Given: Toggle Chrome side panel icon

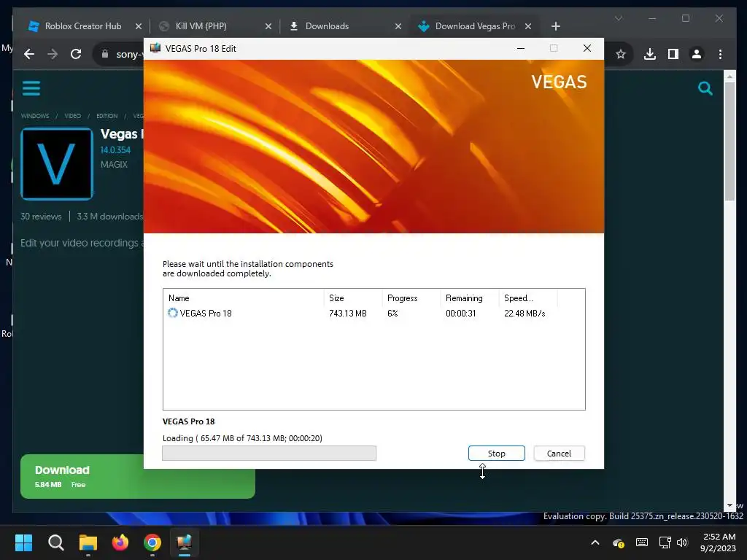Looking at the screenshot, I should 673,54.
